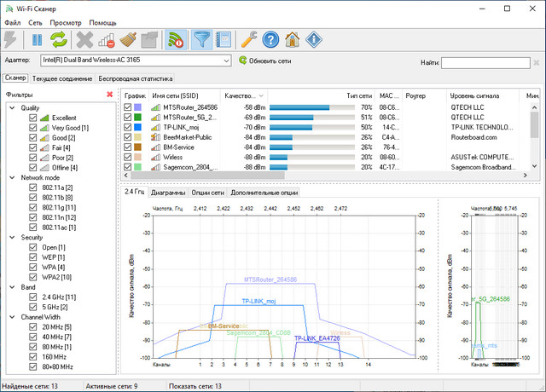Open settings with the wrench icon
The image size is (546, 392).
point(248,38)
